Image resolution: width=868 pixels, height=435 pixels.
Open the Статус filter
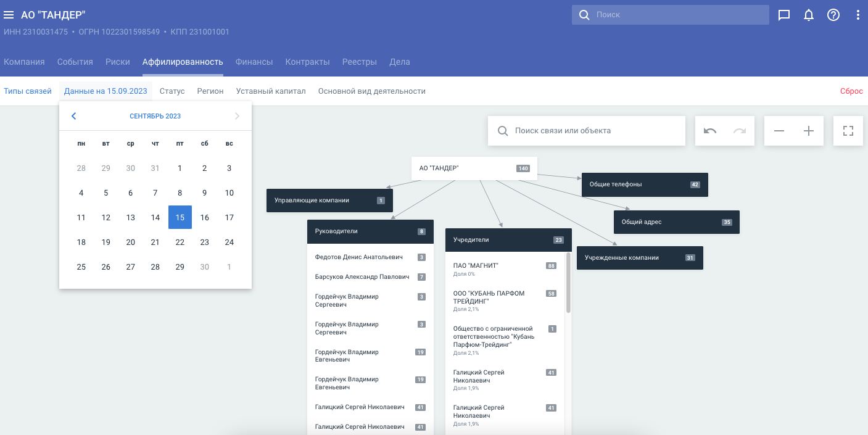172,91
